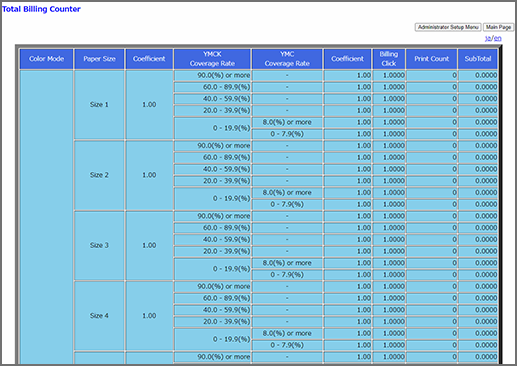Select the Size 1 paper size cell
This screenshot has height=366, width=517.
pos(99,105)
